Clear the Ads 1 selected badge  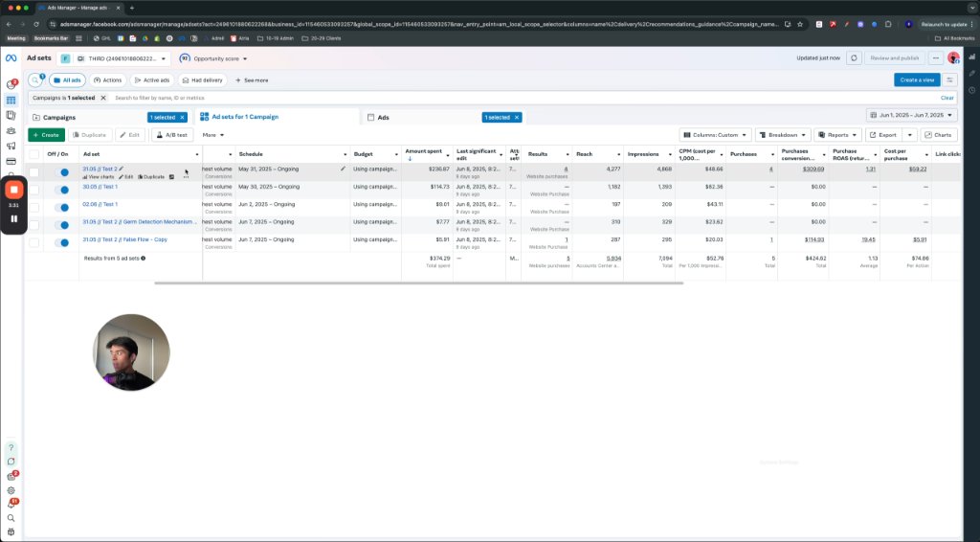[x=517, y=118]
